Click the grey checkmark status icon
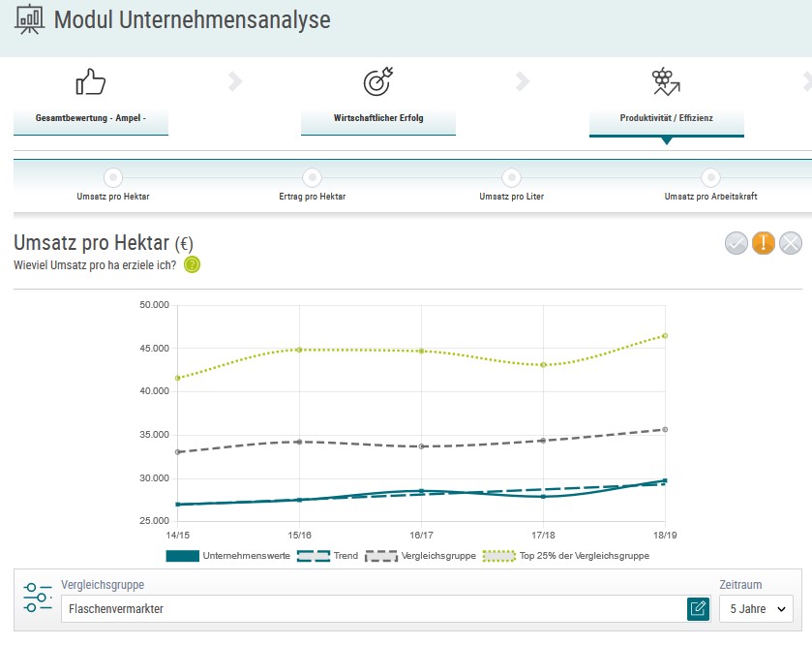Screen dimensions: 812x645 click(737, 243)
